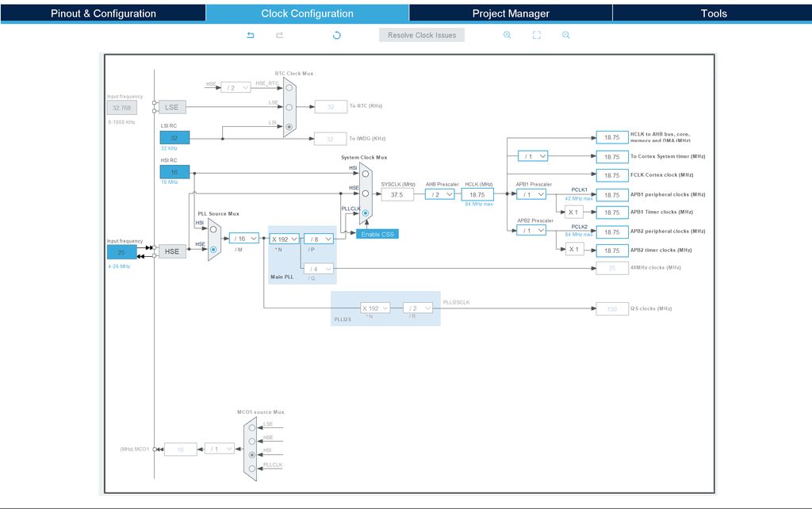Click the 48MHz clocks value box
Viewport: 812px width, 509px height.
612,268
